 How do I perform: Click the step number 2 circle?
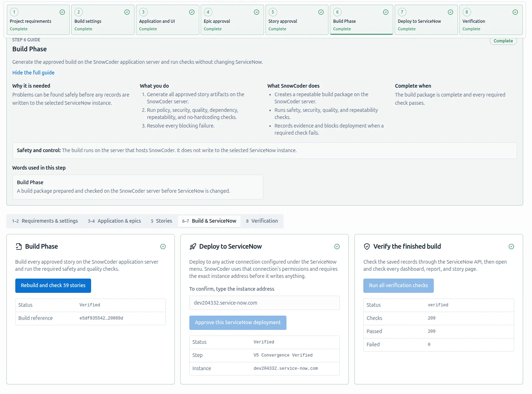tap(79, 12)
